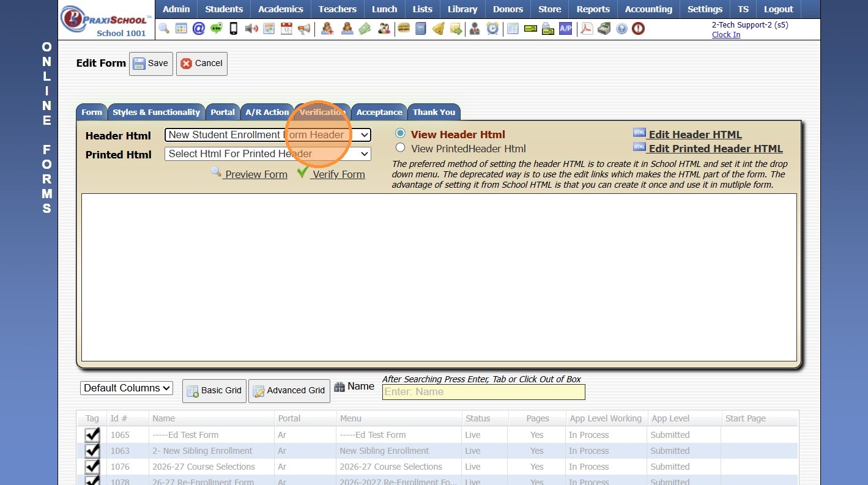This screenshot has width=868, height=485.
Task: Click the A/P accounts payable icon
Action: (566, 28)
